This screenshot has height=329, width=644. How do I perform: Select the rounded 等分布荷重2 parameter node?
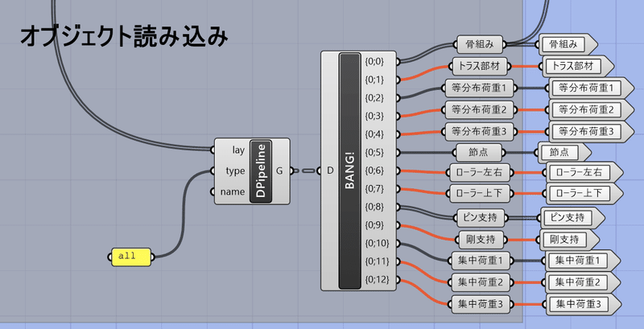click(479, 109)
